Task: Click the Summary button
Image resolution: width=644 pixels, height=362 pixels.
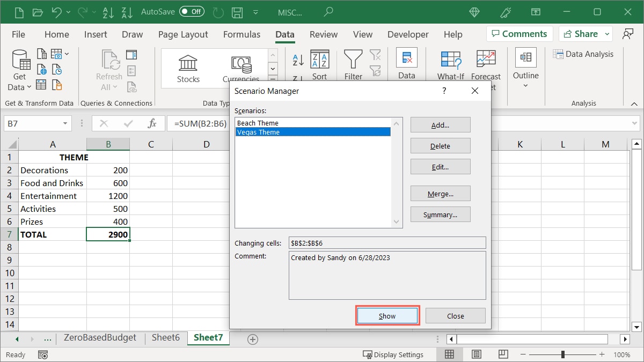Action: [440, 214]
